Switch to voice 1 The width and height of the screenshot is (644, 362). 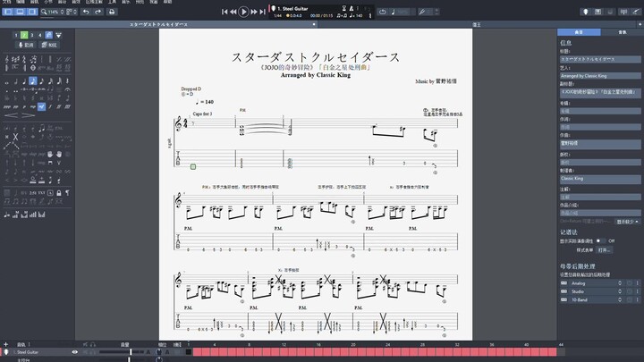tap(15, 35)
